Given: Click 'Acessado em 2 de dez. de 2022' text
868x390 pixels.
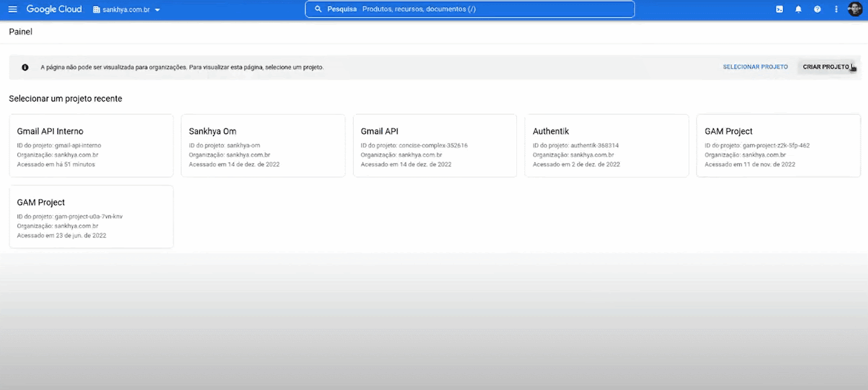Looking at the screenshot, I should 576,164.
